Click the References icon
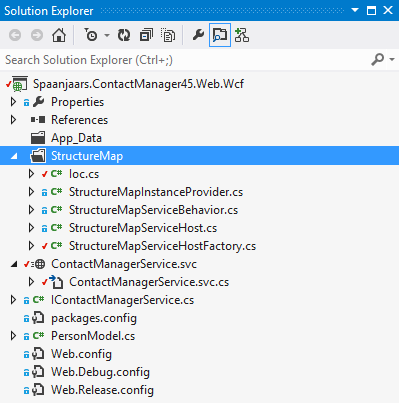 coord(38,119)
